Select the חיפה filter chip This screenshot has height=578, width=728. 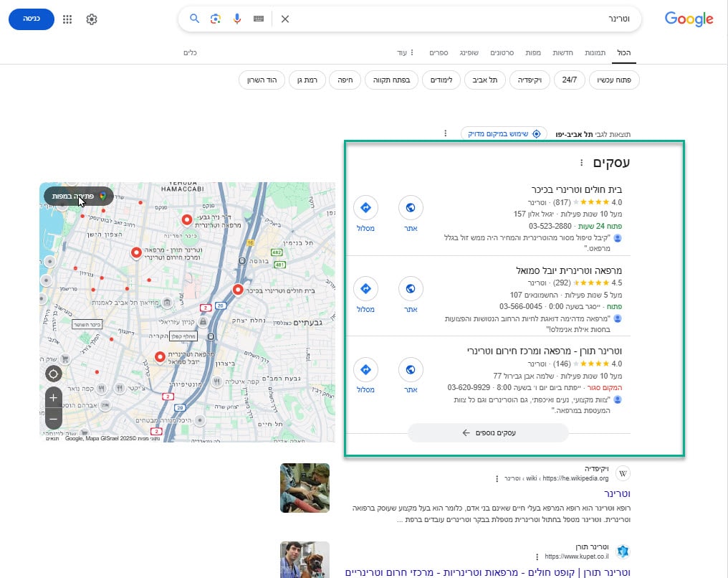(x=345, y=80)
